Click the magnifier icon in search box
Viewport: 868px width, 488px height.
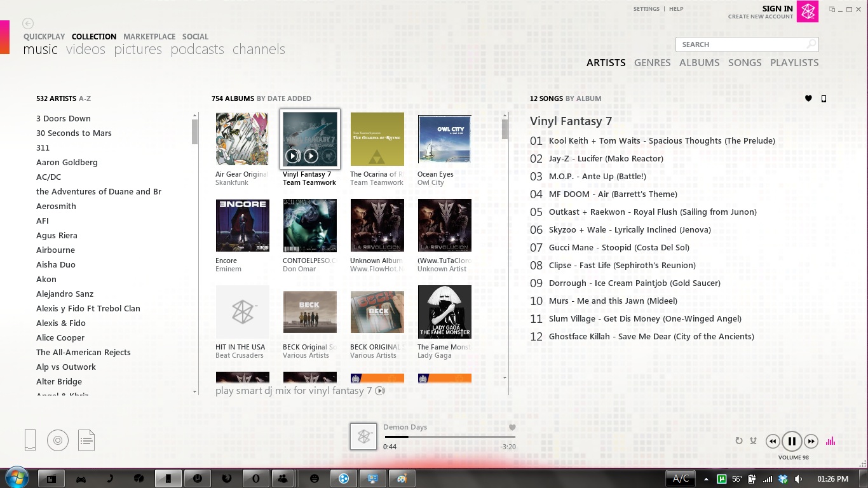[811, 44]
